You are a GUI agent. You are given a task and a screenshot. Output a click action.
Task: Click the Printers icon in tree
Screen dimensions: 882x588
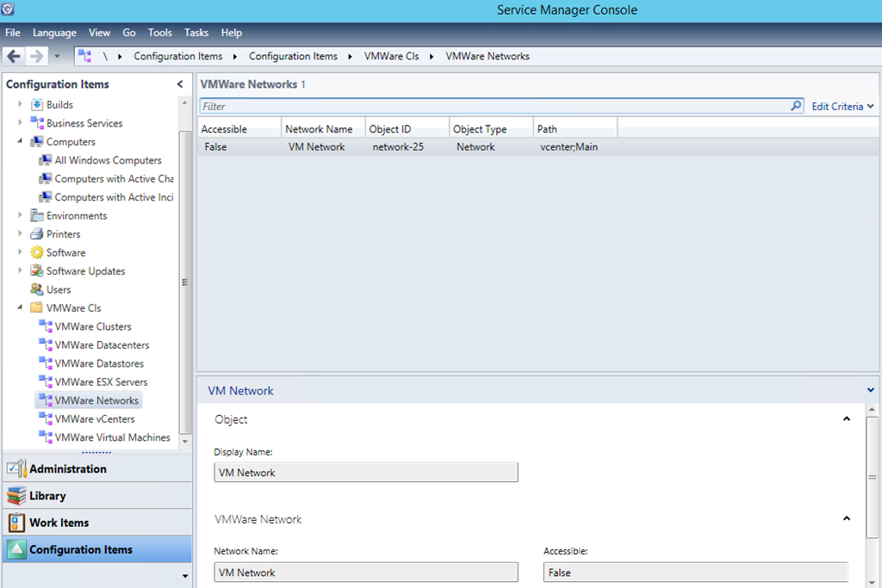37,234
